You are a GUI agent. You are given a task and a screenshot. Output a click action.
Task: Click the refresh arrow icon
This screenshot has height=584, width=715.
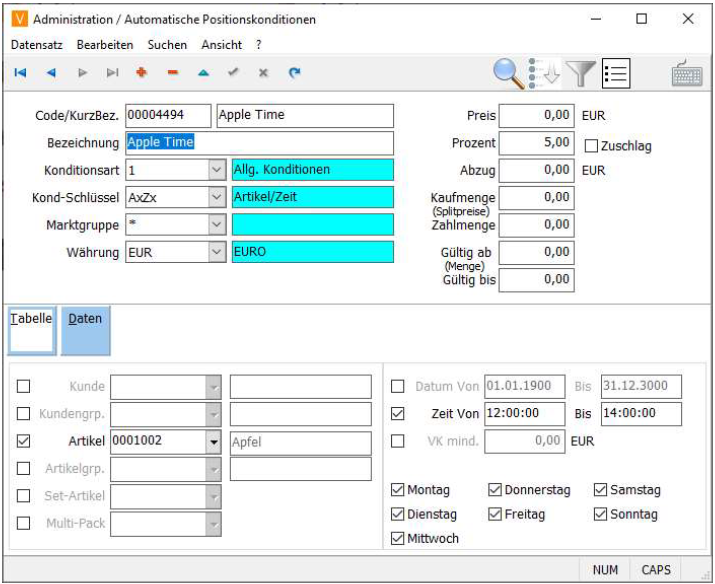294,73
